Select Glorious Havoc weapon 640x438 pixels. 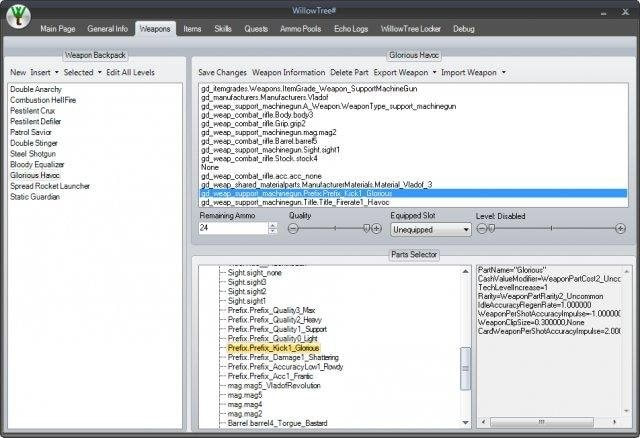(35, 176)
